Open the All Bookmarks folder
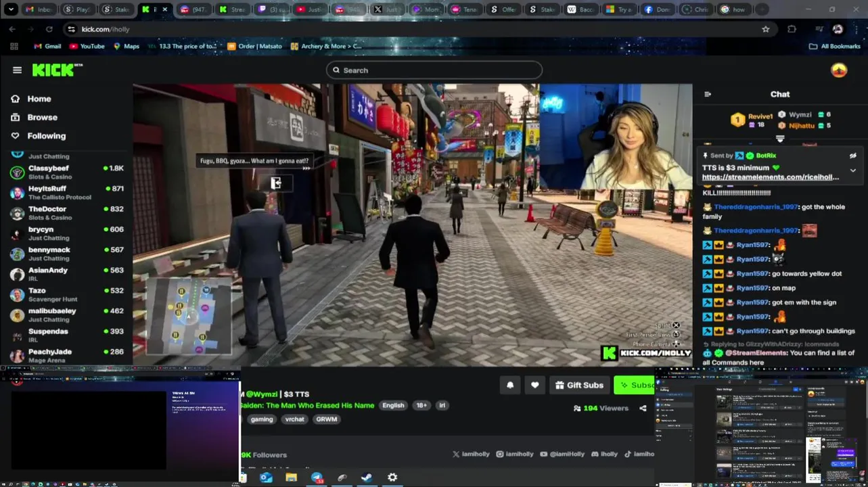Screen dimensions: 868x487 click(834, 46)
